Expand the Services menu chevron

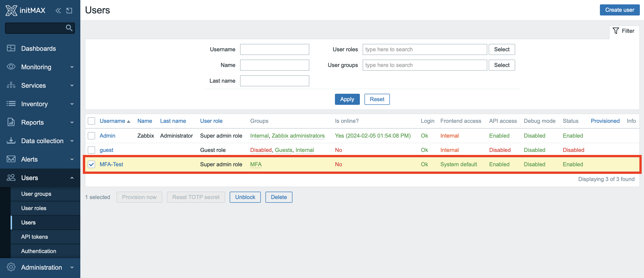click(72, 85)
